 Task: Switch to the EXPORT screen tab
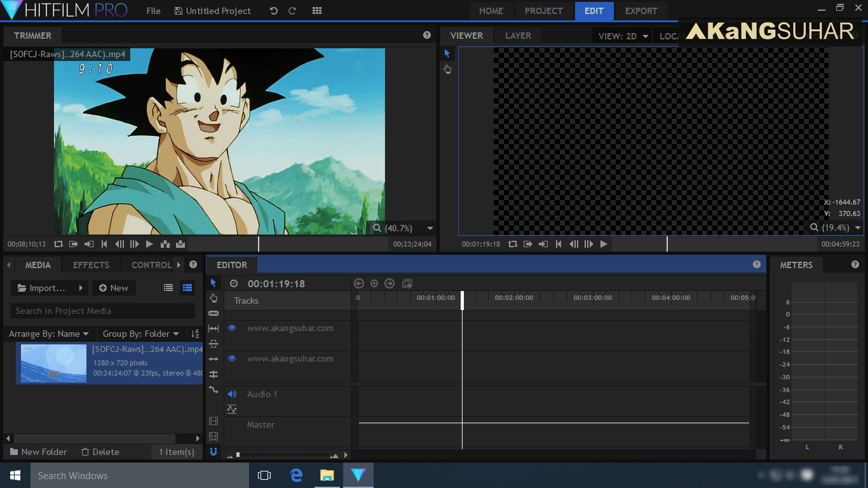(641, 11)
